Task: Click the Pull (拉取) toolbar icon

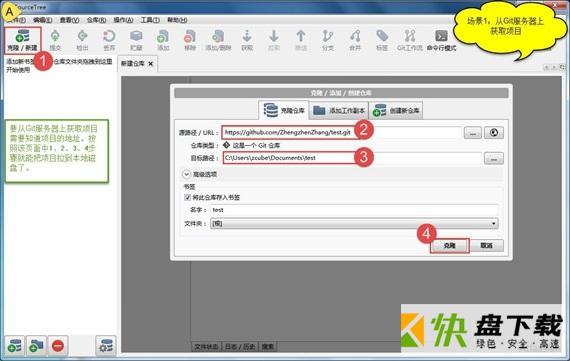Action: point(274,40)
